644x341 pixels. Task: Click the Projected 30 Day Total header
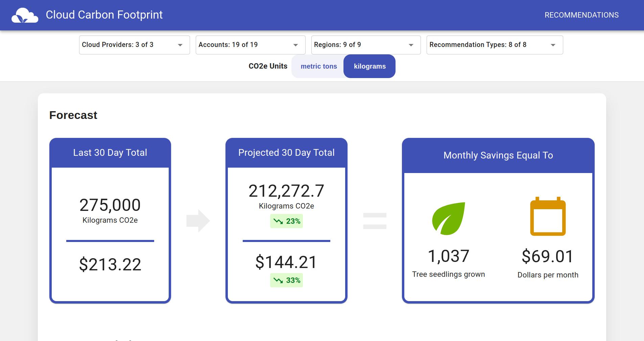point(286,152)
